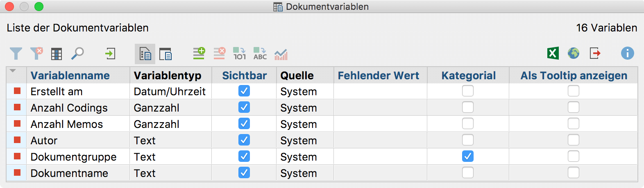Click the red square of Dokumentname row
This screenshot has width=644, height=188.
pyautogui.click(x=17, y=172)
